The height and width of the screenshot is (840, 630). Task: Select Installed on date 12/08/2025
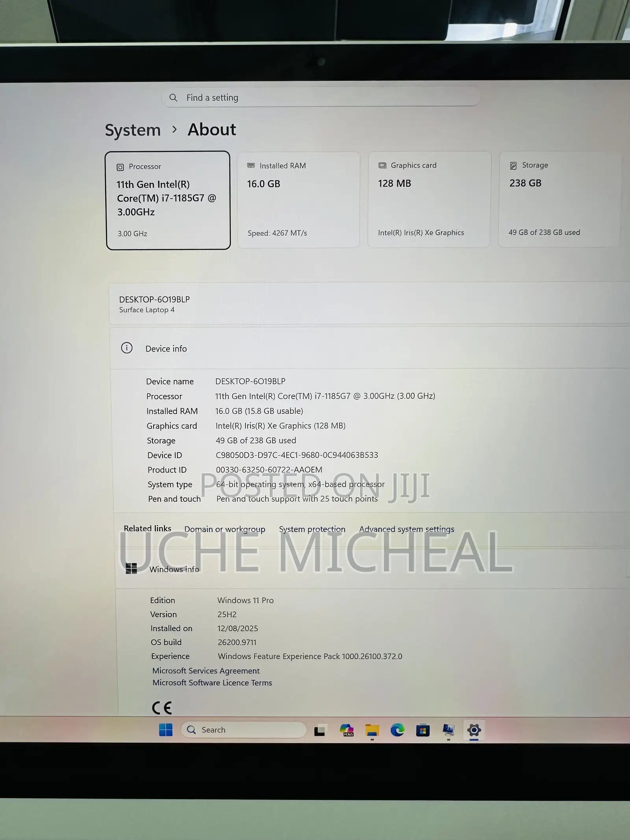pos(237,629)
